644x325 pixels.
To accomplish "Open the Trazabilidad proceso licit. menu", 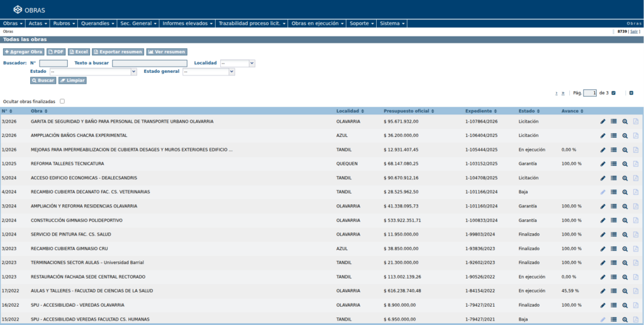I will [x=252, y=23].
